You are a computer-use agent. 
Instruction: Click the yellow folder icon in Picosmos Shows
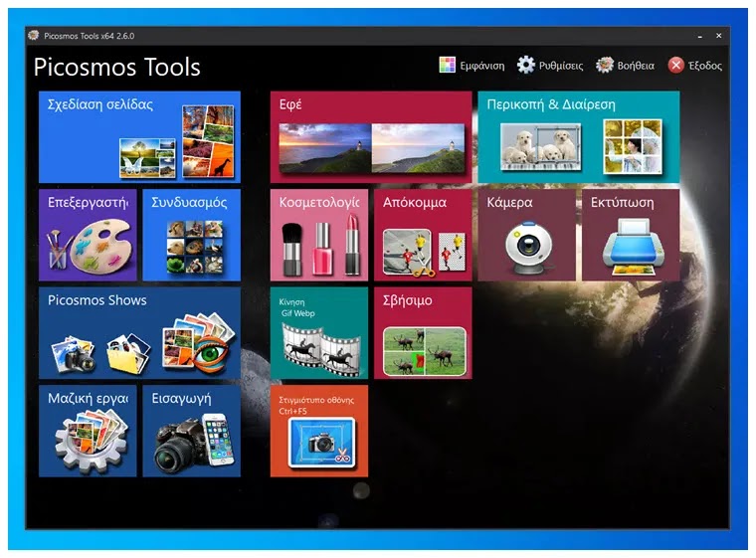128,354
